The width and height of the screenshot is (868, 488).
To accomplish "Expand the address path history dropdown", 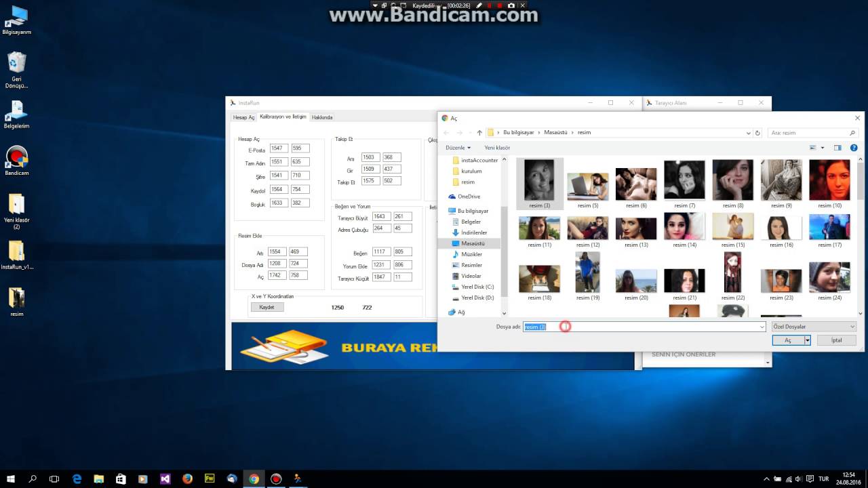I will [x=749, y=133].
